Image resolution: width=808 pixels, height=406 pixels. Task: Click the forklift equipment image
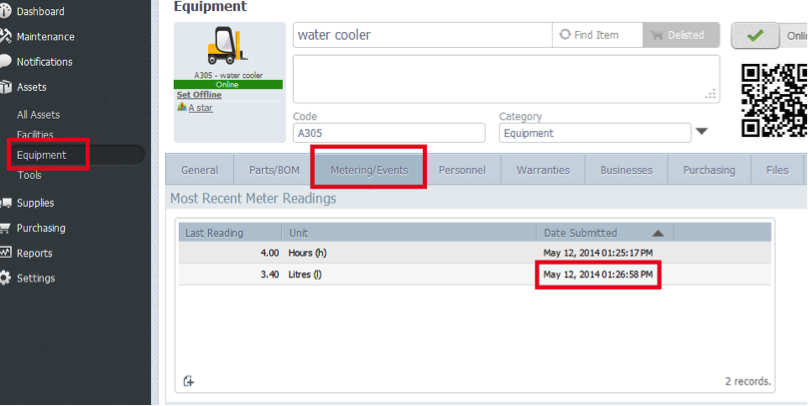(x=227, y=46)
